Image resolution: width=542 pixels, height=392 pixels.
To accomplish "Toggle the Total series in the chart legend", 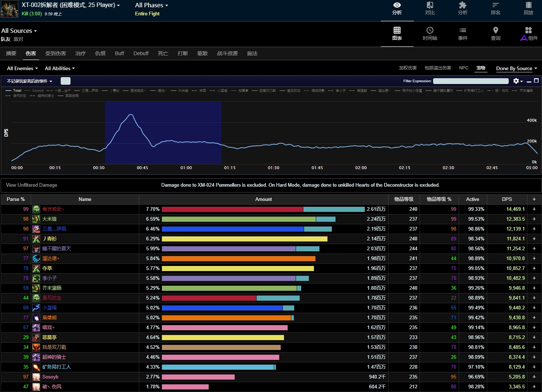I will pyautogui.click(x=14, y=91).
